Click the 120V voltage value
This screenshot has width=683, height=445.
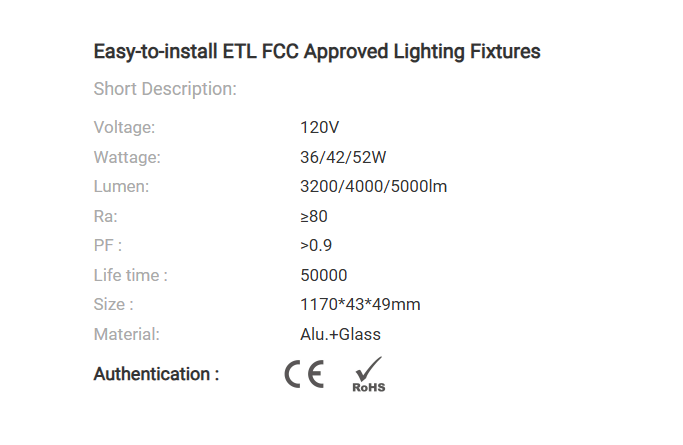[x=320, y=128]
